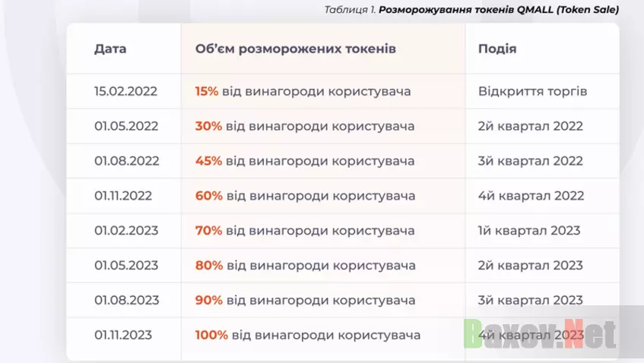Viewport: 644px width, 363px height.
Task: Select the 'Дата' column header
Action: pos(110,49)
